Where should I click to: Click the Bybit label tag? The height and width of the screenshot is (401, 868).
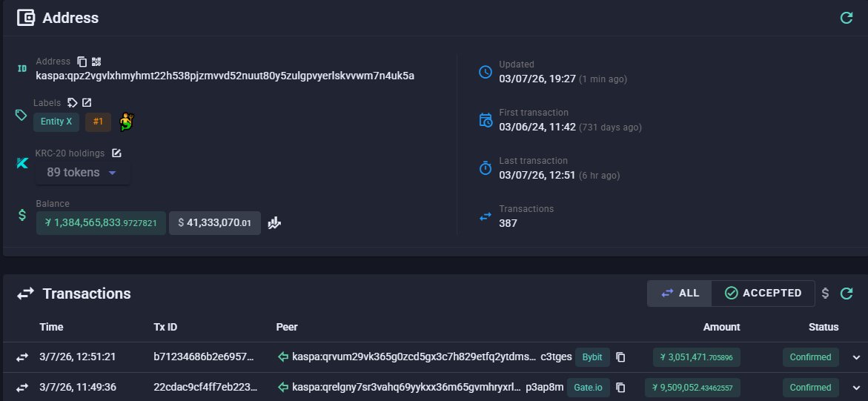click(592, 357)
